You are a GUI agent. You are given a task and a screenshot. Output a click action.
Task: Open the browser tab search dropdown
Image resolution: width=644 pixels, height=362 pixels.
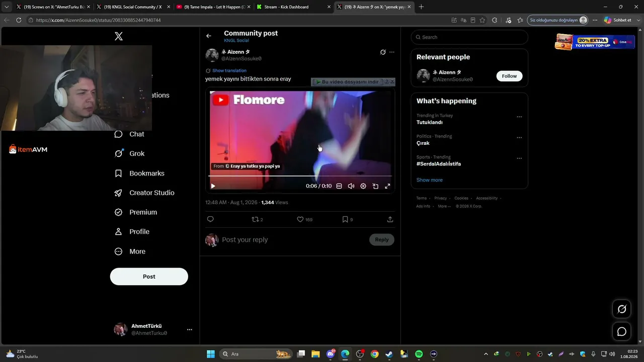coord(7,7)
